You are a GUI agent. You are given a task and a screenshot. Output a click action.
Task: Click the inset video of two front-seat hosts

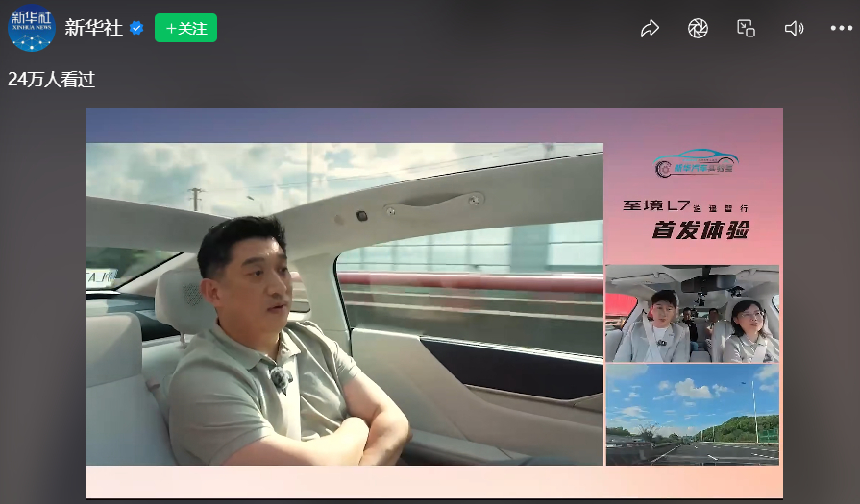(x=692, y=313)
